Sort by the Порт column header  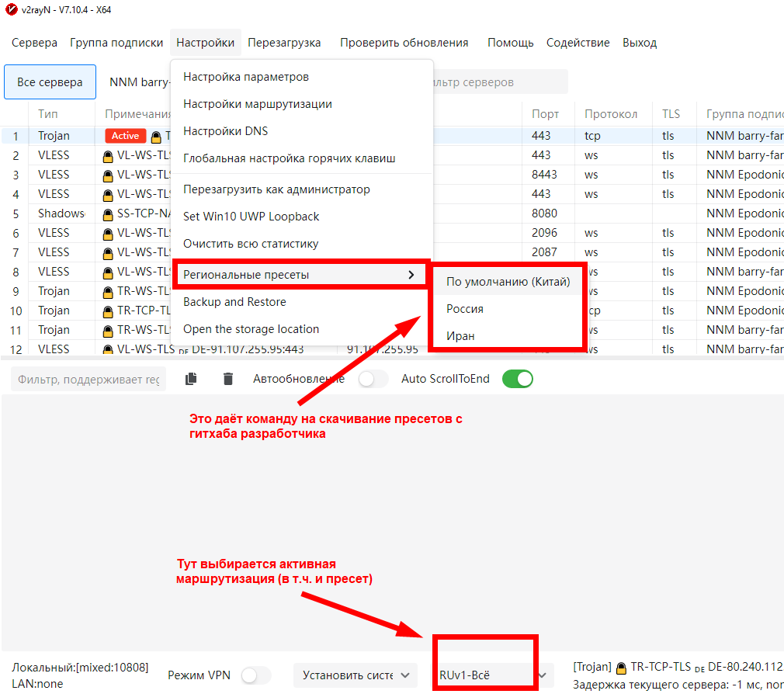click(x=548, y=114)
